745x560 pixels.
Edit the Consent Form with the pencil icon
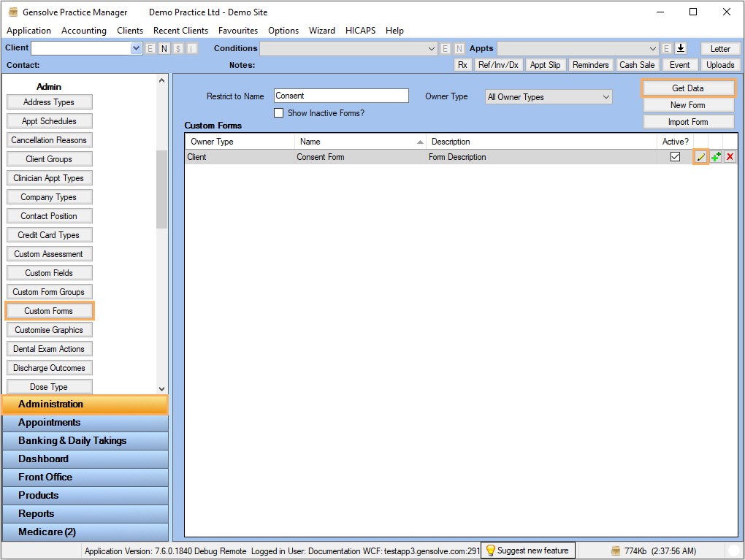pos(701,156)
